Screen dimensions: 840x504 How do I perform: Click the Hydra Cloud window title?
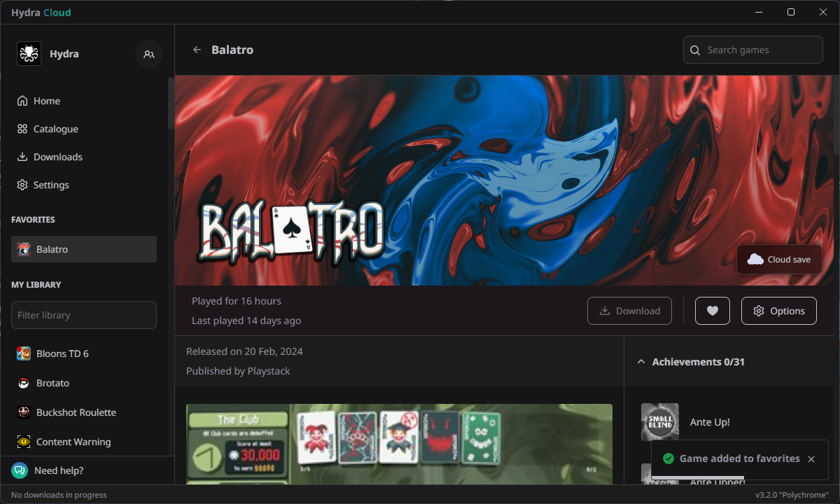41,13
